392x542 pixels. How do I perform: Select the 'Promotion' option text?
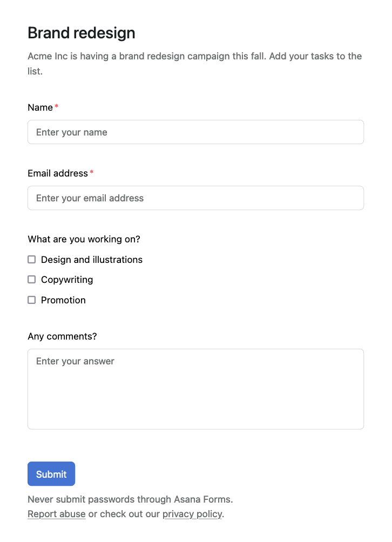tap(63, 300)
